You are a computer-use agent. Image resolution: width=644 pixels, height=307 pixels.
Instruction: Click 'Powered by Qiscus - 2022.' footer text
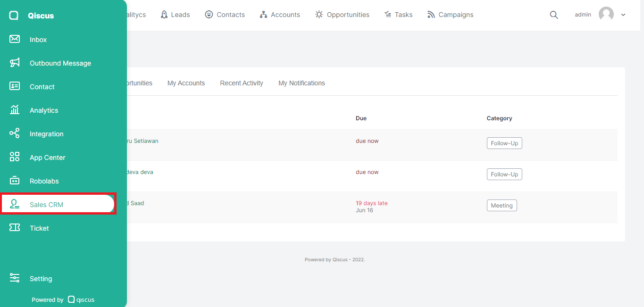pos(335,260)
